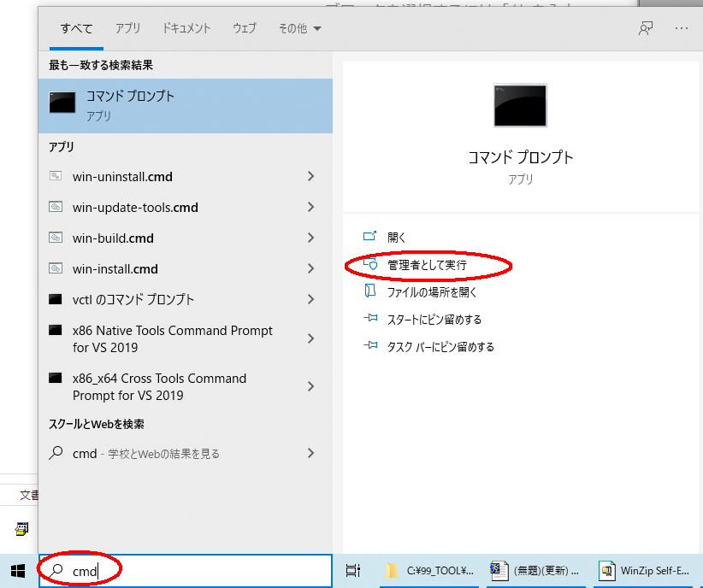Open the Notepad (無題) taskbar icon

(x=499, y=571)
